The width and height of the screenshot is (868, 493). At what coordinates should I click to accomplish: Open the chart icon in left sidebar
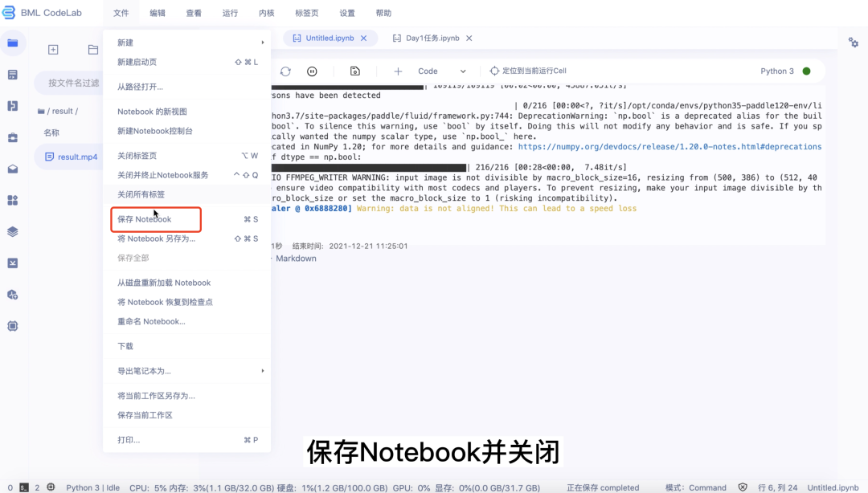(x=13, y=263)
